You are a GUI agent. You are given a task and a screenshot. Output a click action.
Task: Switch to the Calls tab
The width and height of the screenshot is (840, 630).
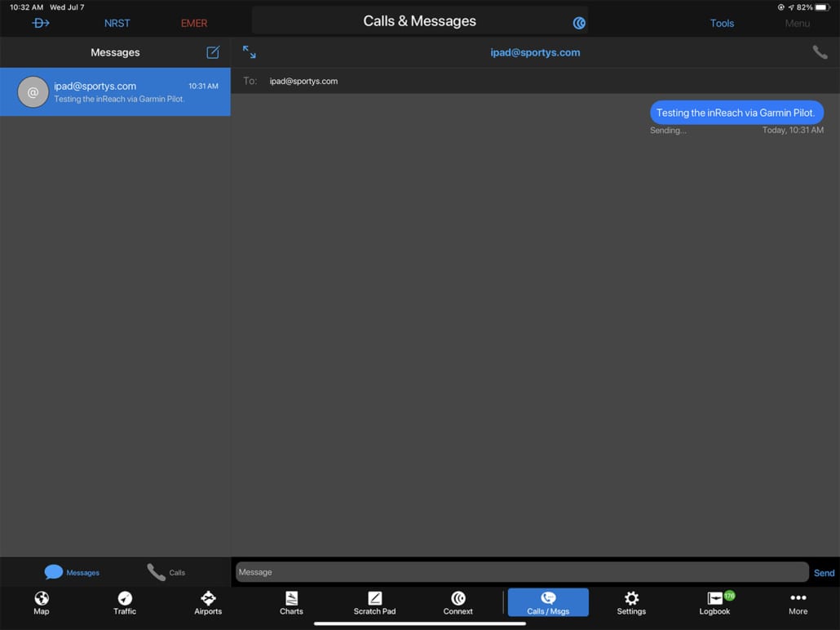pyautogui.click(x=166, y=572)
